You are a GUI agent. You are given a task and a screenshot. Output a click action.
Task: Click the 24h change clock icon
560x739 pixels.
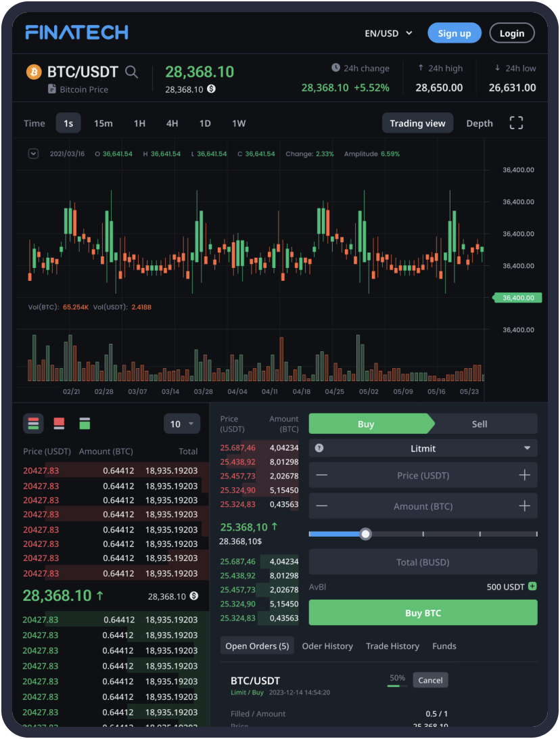click(x=336, y=68)
